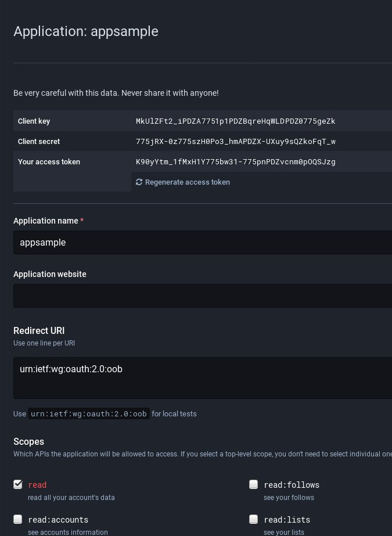Click the refresh icon beside Regenerate access token

pyautogui.click(x=139, y=182)
